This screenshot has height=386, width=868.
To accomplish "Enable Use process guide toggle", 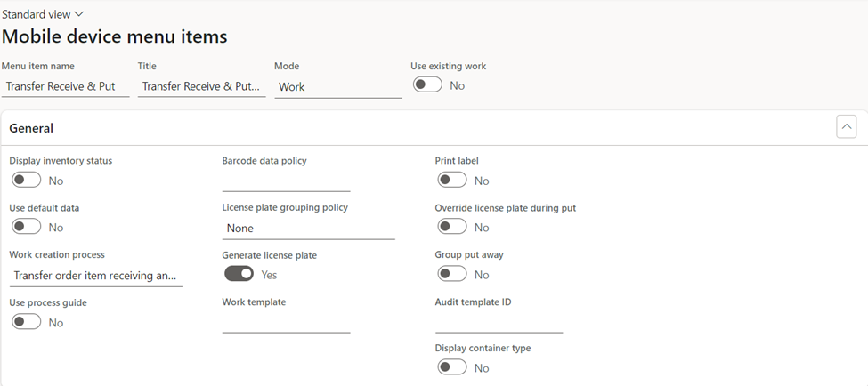I will tap(27, 321).
